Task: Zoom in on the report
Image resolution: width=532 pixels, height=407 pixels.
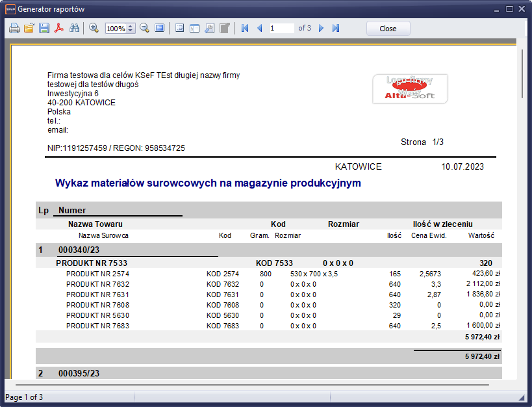Action: pyautogui.click(x=94, y=29)
